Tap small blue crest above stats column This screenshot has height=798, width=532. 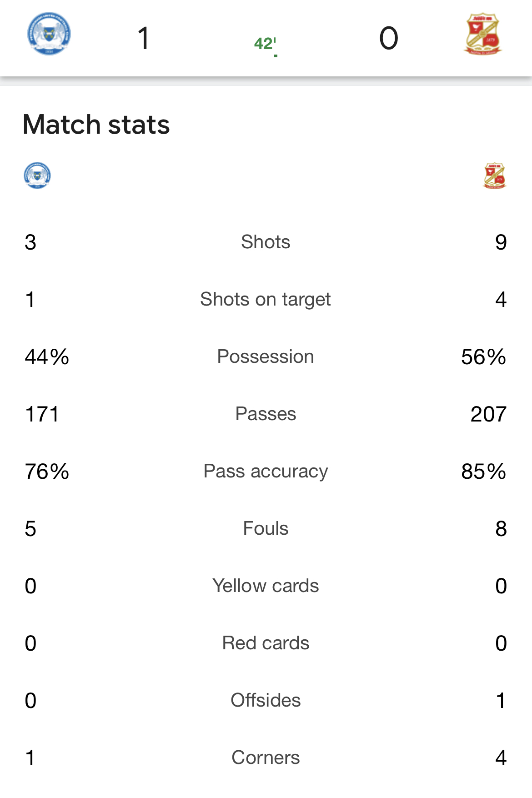pyautogui.click(x=37, y=175)
